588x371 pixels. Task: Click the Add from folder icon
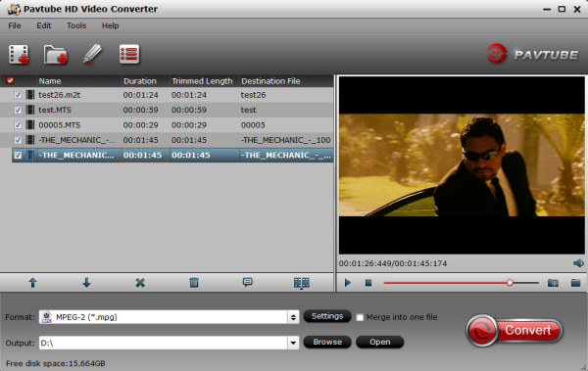click(x=56, y=55)
